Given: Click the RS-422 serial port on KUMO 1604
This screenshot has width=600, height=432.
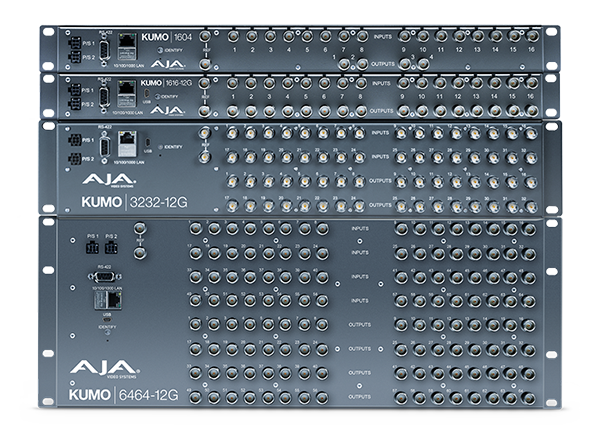Looking at the screenshot, I should click(x=104, y=50).
